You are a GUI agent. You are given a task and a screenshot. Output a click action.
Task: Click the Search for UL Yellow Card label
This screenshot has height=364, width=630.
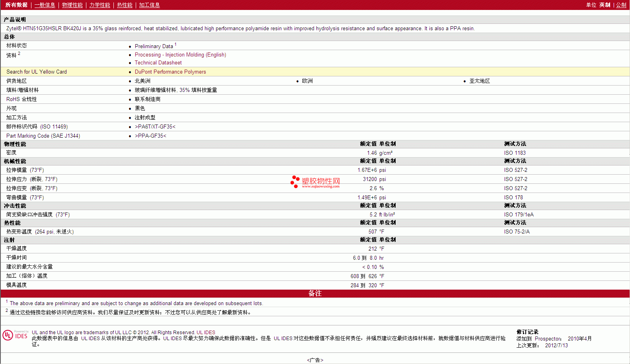click(37, 72)
